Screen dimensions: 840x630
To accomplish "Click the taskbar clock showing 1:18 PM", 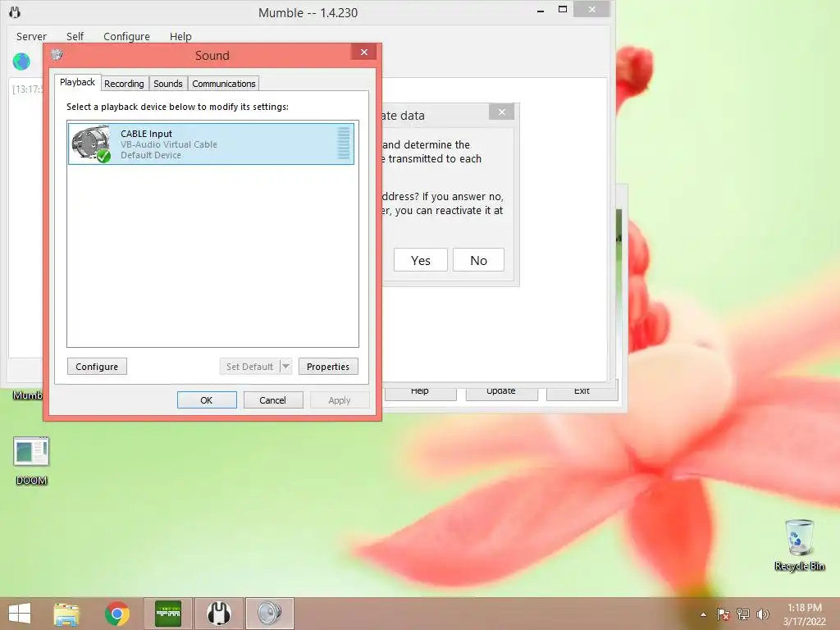I will tap(805, 614).
